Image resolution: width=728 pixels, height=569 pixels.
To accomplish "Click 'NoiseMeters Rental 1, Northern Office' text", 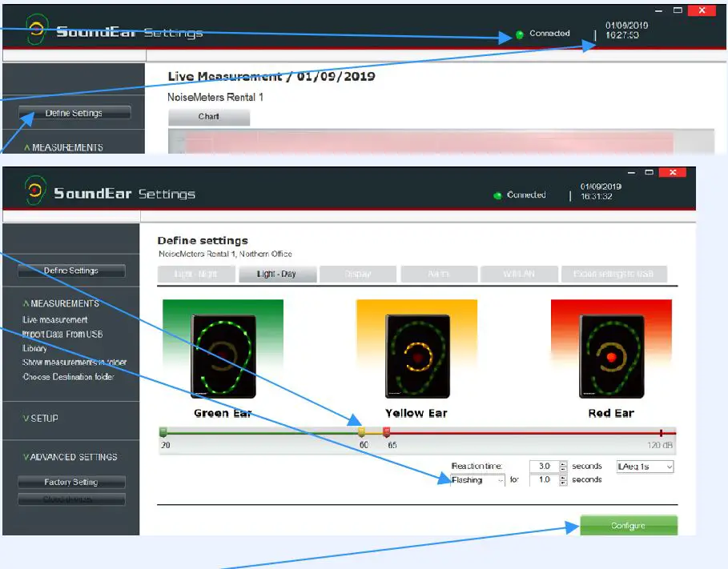I will point(225,254).
